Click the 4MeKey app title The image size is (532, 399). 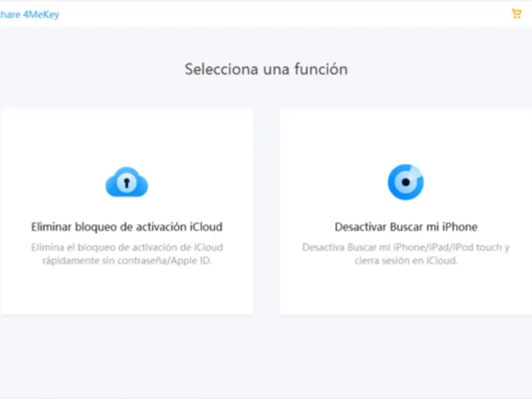pos(29,15)
